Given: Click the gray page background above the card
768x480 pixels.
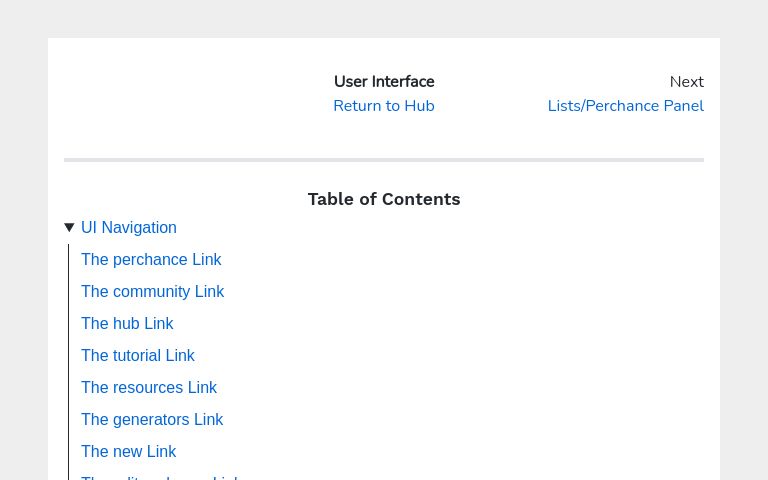Looking at the screenshot, I should (x=384, y=18).
